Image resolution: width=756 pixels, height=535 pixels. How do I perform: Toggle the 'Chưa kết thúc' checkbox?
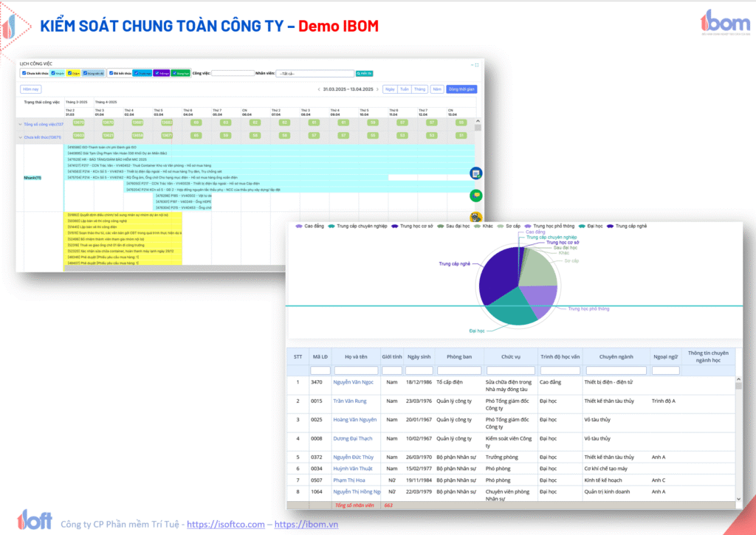click(24, 73)
